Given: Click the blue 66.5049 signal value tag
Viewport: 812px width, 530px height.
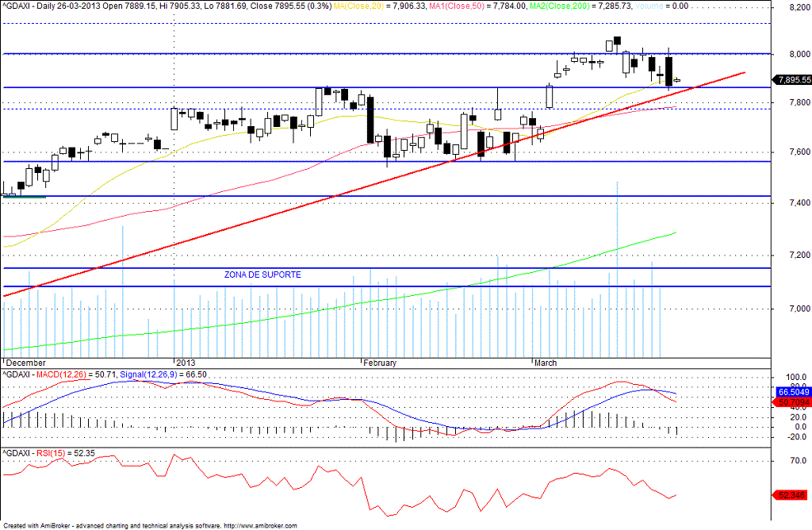Looking at the screenshot, I should [795, 392].
